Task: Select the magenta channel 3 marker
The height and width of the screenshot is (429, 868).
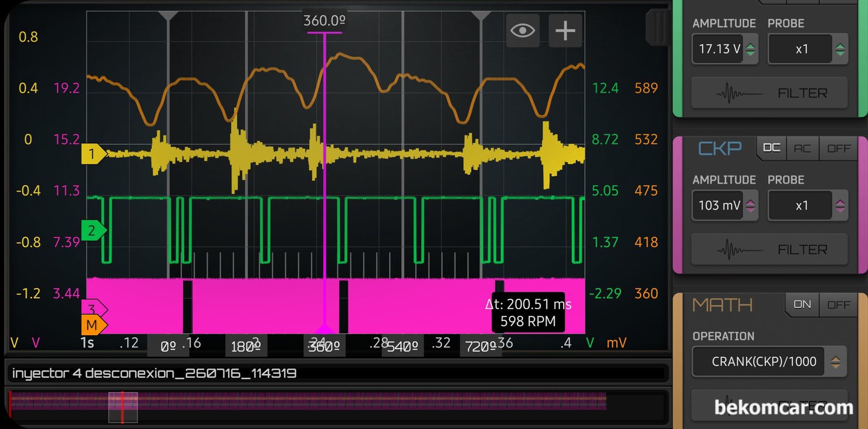Action: [x=94, y=308]
